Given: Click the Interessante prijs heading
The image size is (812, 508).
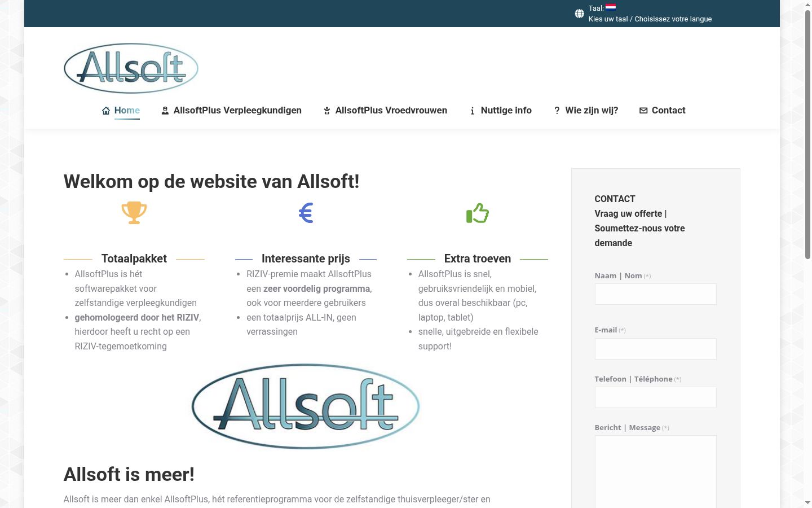Looking at the screenshot, I should point(306,259).
